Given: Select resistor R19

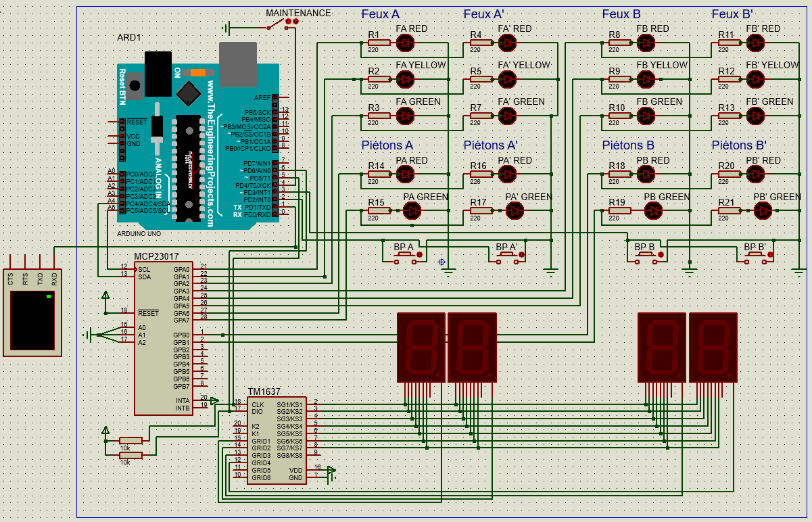Looking at the screenshot, I should (619, 211).
